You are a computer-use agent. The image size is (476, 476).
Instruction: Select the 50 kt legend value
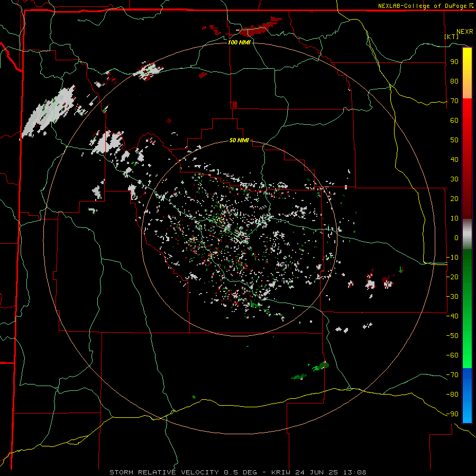[x=454, y=140]
